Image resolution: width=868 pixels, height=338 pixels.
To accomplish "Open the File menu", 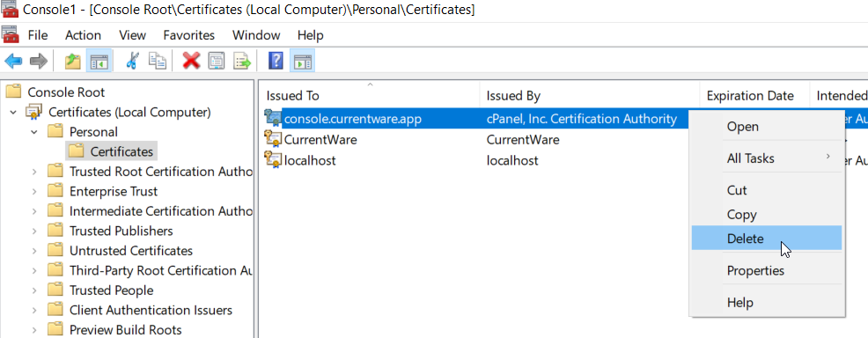I will click(x=38, y=35).
